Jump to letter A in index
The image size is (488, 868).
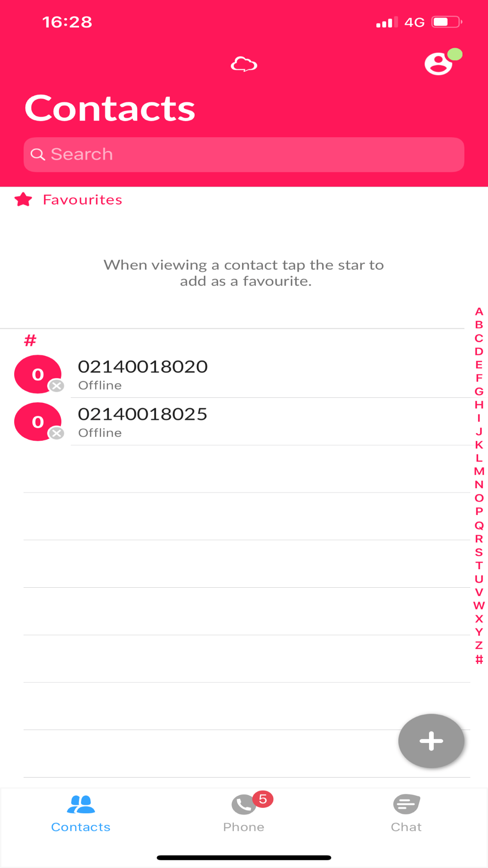click(479, 311)
